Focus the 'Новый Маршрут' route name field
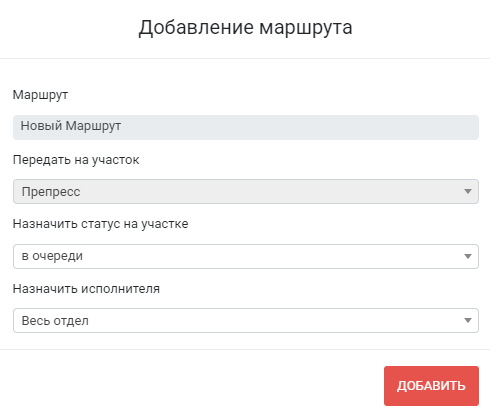Image resolution: width=490 pixels, height=417 pixels. (x=246, y=127)
